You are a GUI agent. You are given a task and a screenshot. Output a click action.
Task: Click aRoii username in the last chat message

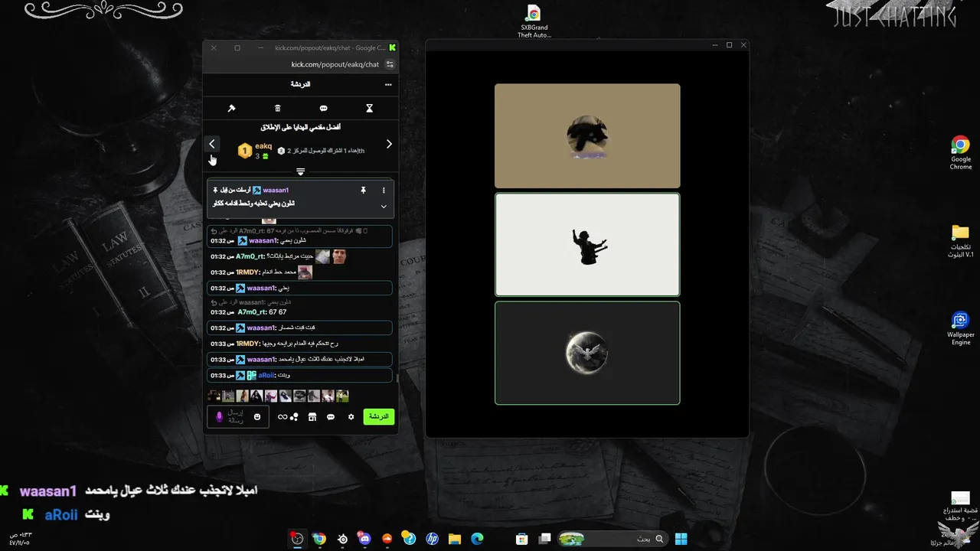tap(266, 375)
